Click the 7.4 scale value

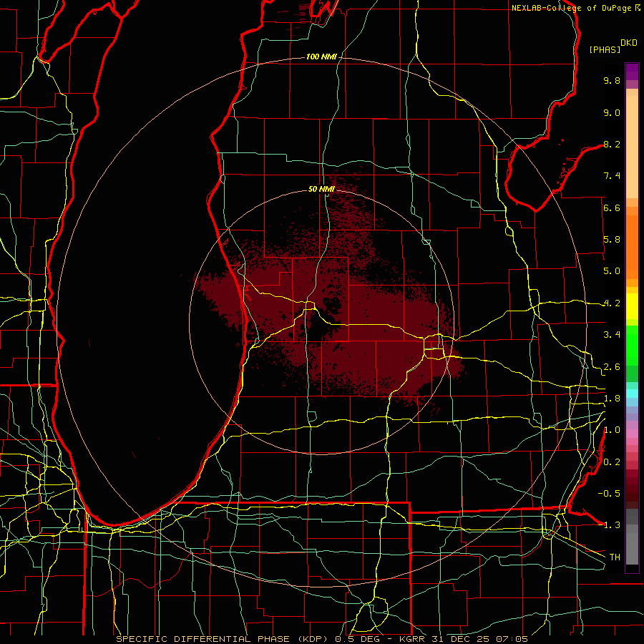(612, 176)
